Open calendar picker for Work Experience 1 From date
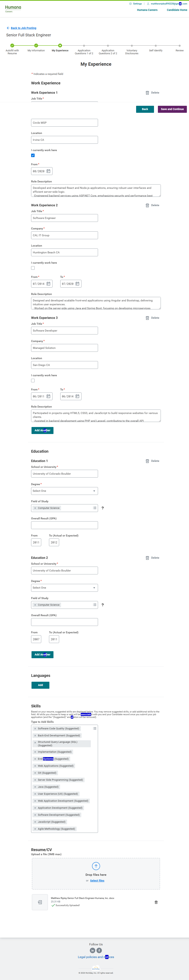 tap(48, 171)
